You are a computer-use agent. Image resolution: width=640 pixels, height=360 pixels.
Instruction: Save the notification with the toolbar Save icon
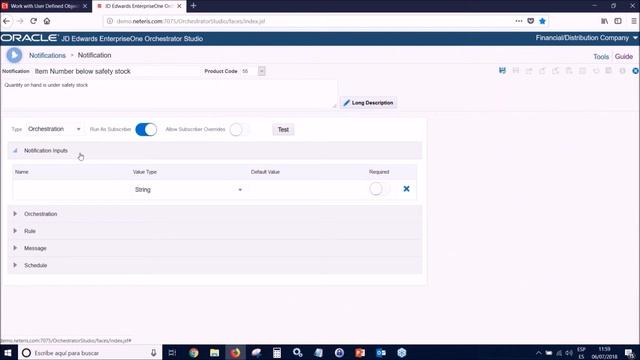tap(502, 71)
